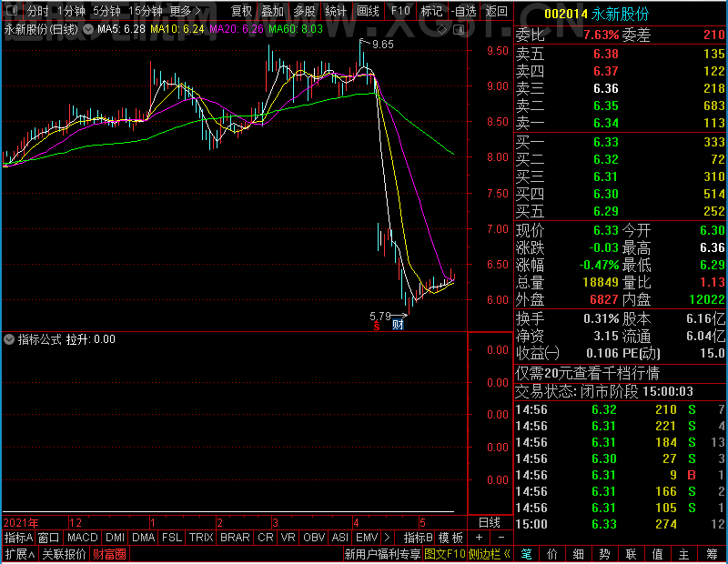The image size is (728, 564).
Task: Open the 统计 statistics tool
Action: click(336, 11)
